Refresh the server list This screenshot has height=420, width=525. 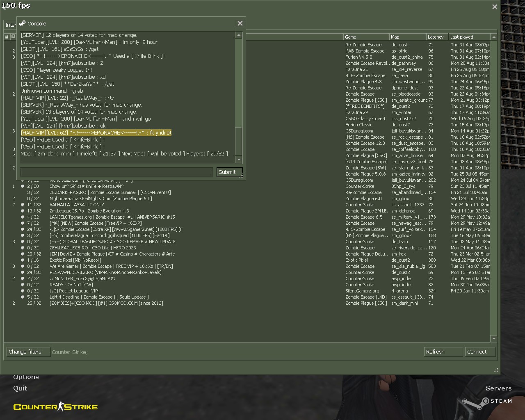pyautogui.click(x=443, y=352)
